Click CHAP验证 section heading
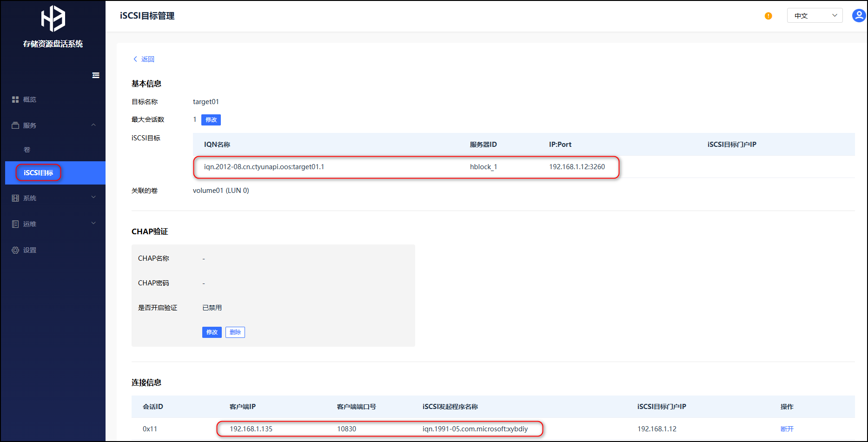Image resolution: width=868 pixels, height=442 pixels. 150,231
